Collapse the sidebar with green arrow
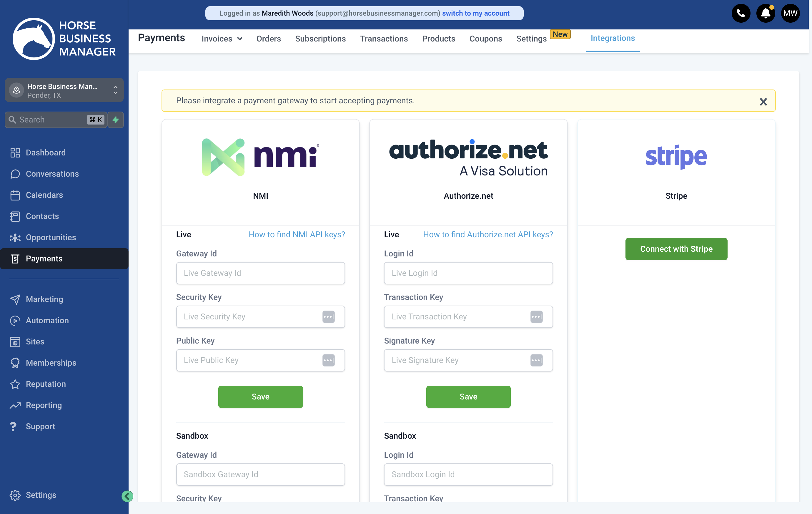812x514 pixels. [x=127, y=496]
